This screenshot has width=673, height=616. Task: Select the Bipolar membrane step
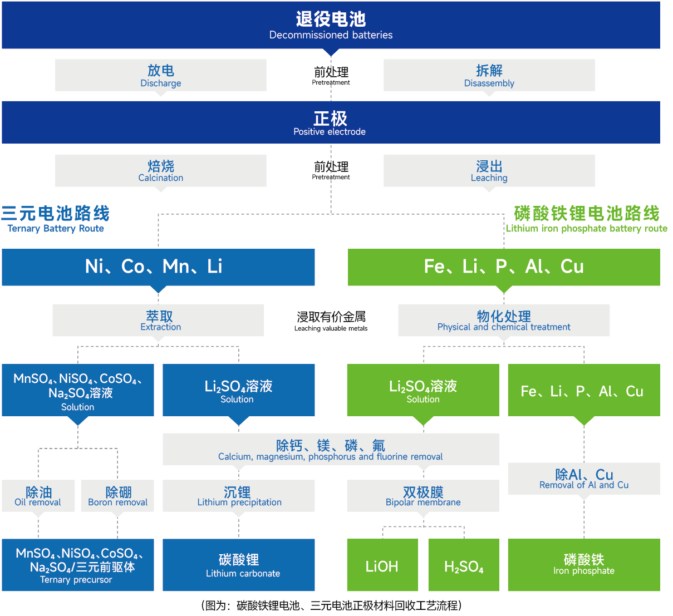423,495
